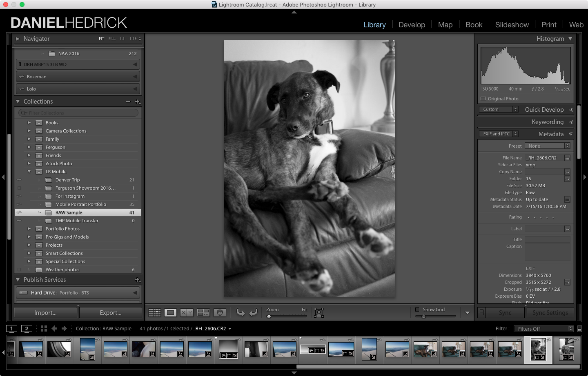
Task: Switch to Grid view
Action: point(154,313)
